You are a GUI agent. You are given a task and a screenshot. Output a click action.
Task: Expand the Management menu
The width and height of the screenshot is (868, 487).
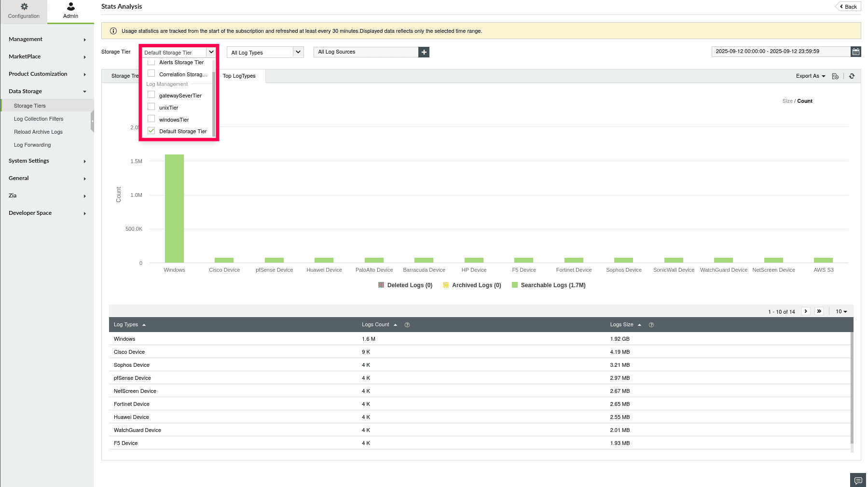(x=47, y=39)
